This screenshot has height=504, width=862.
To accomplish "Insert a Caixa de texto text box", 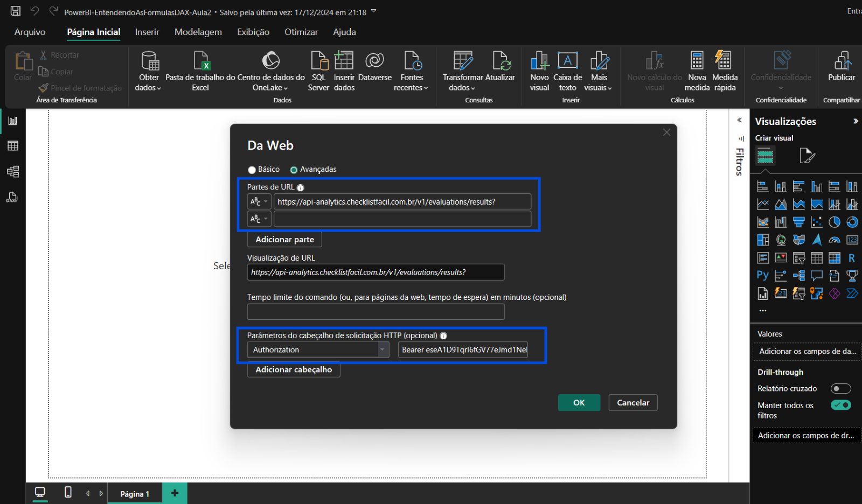I will click(x=568, y=72).
